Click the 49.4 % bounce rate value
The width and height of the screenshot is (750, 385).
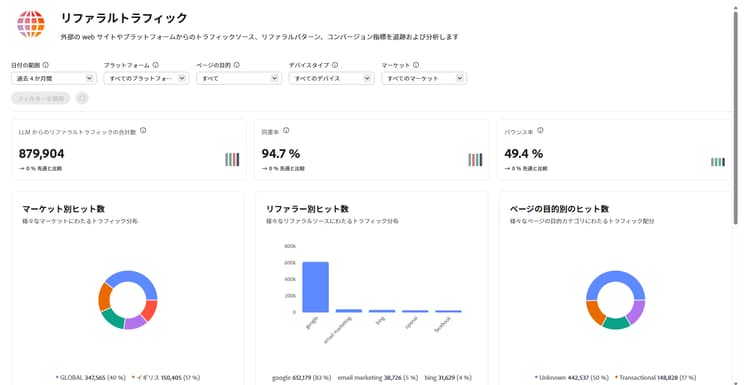tap(523, 154)
